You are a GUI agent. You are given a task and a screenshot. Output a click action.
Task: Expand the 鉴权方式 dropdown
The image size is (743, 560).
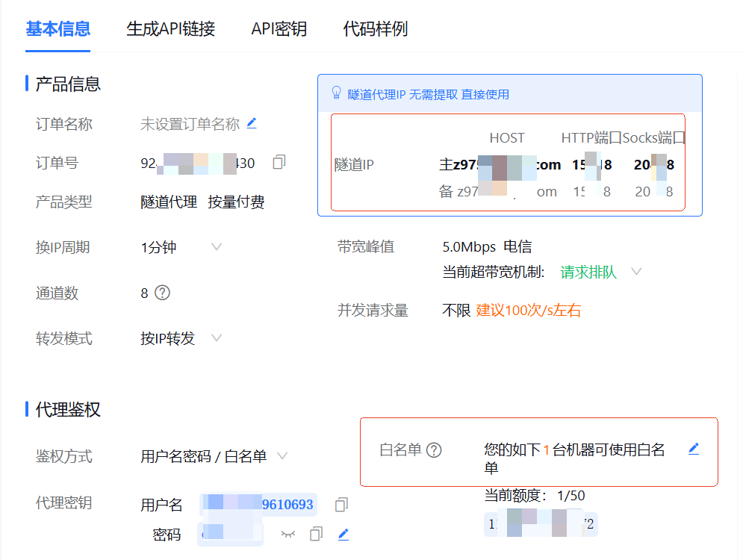pyautogui.click(x=282, y=455)
